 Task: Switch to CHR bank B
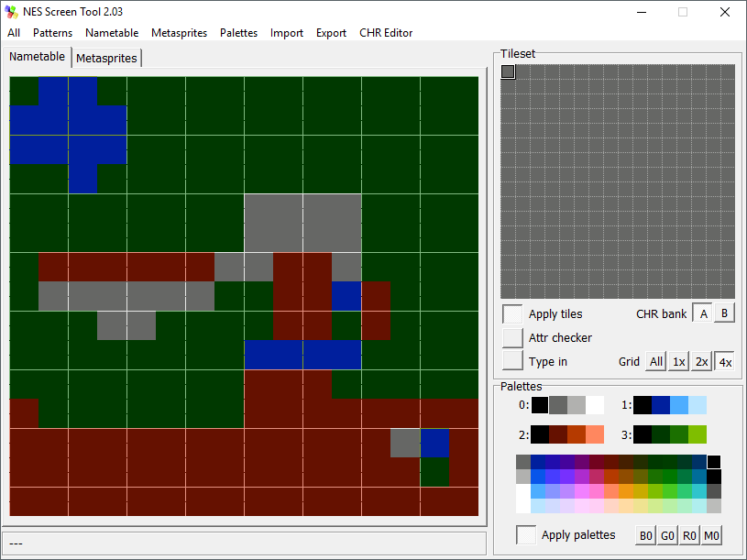pos(724,313)
